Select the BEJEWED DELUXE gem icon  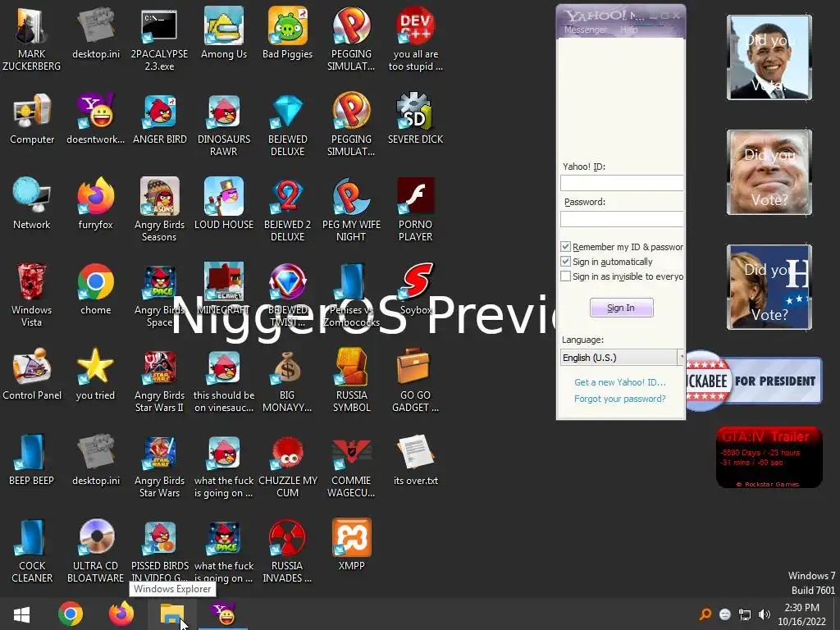coord(288,125)
